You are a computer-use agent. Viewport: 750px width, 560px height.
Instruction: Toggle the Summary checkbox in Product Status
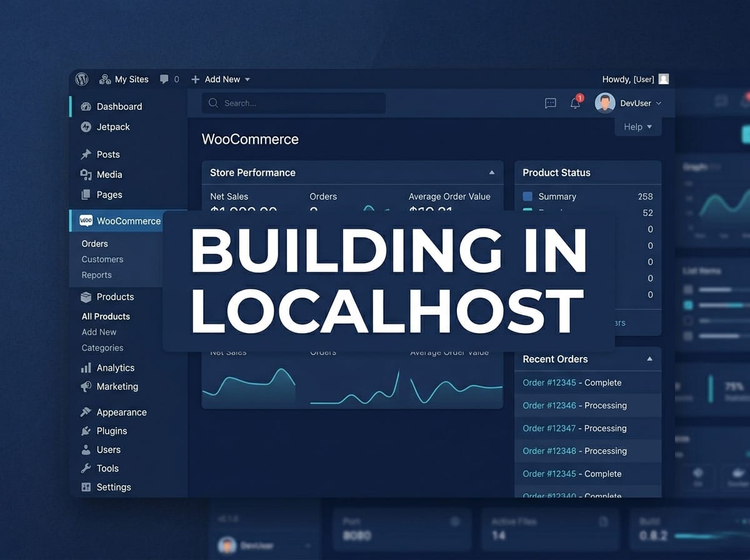(527, 196)
